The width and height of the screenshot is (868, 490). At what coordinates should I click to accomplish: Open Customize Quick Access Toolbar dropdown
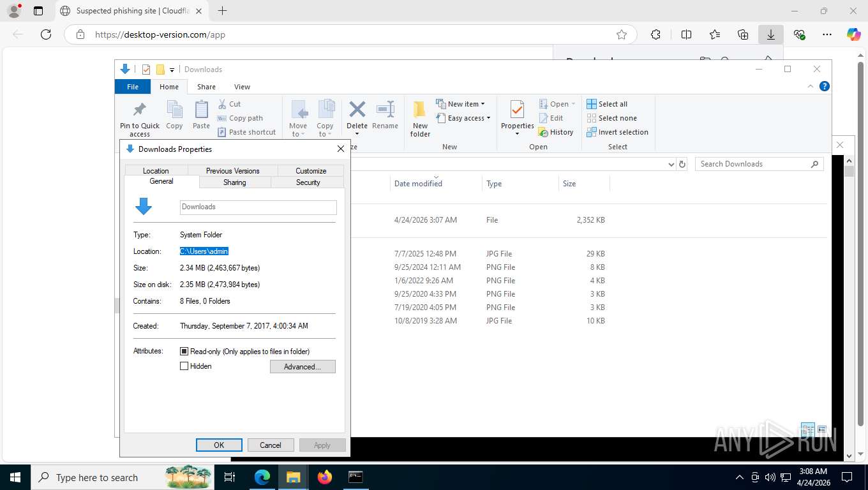tap(172, 70)
